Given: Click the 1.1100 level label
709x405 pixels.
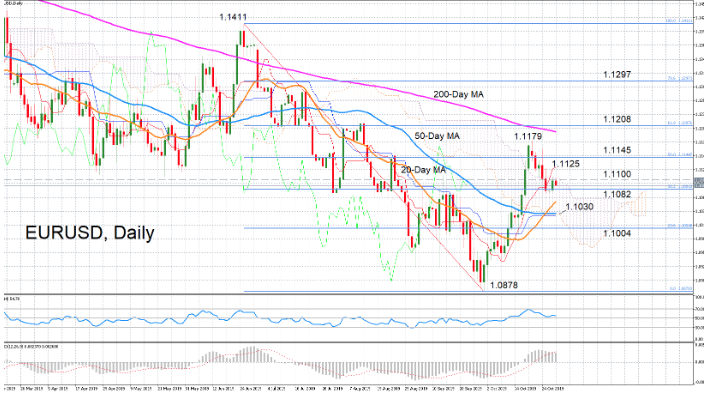Looking at the screenshot, I should pyautogui.click(x=617, y=174).
